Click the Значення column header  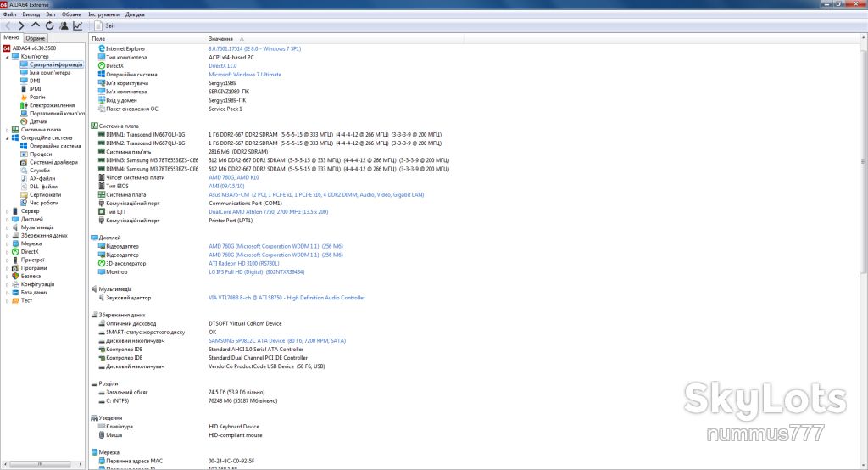tap(334, 39)
